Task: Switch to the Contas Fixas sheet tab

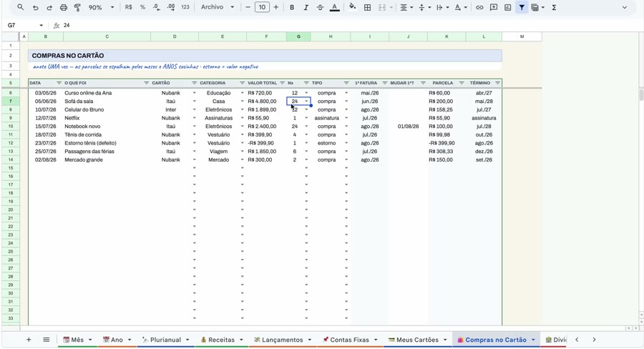Action: coord(349,340)
